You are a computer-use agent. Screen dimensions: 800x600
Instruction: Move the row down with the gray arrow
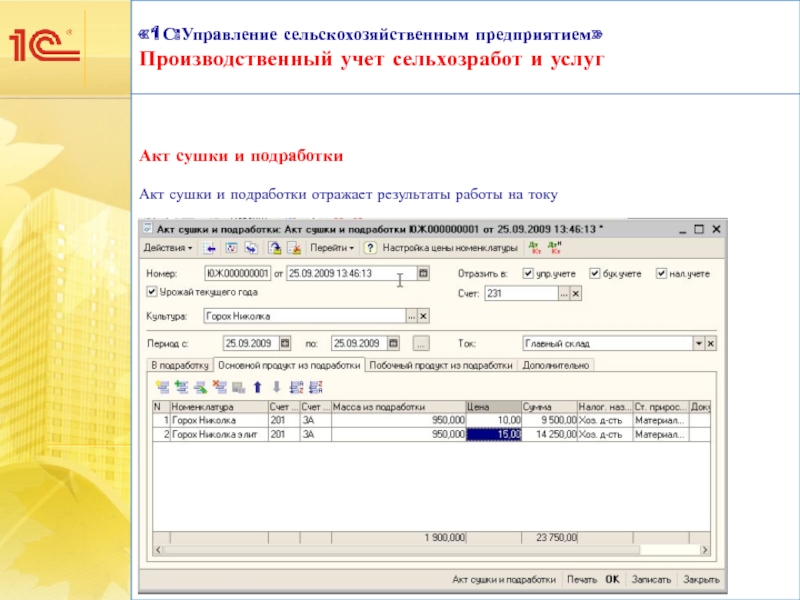[x=277, y=387]
